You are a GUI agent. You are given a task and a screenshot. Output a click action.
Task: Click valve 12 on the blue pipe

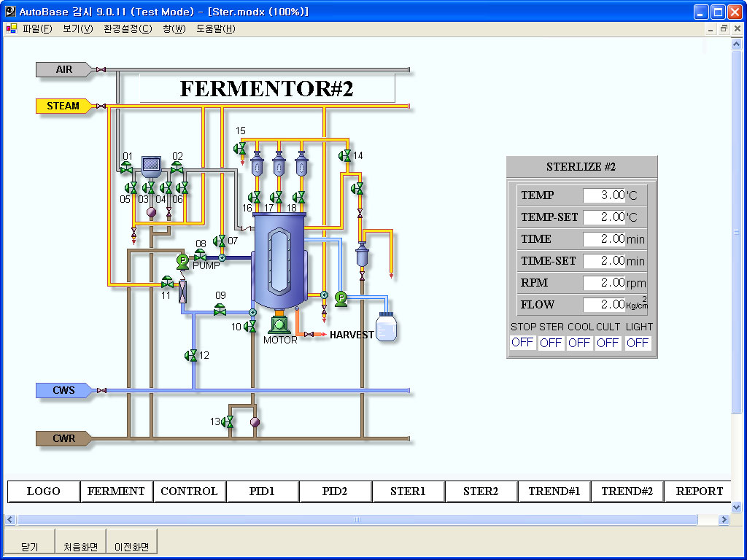[x=191, y=356]
